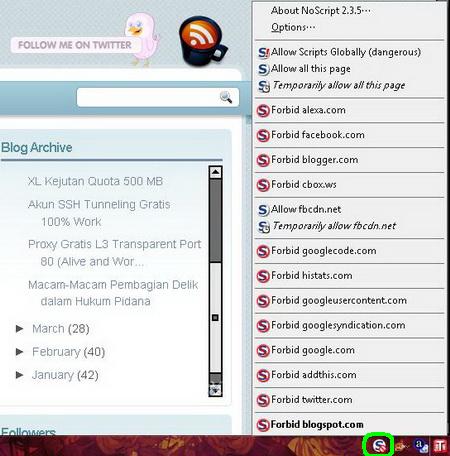Open post Akun SSH Tunneling Gratis 100% Work
Viewport: 450px width, 456px height.
(99, 213)
